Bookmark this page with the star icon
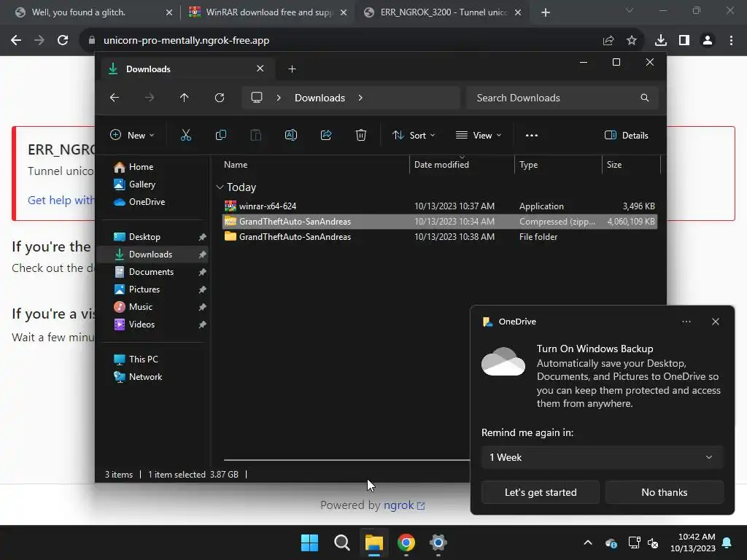The width and height of the screenshot is (747, 560). [x=632, y=41]
